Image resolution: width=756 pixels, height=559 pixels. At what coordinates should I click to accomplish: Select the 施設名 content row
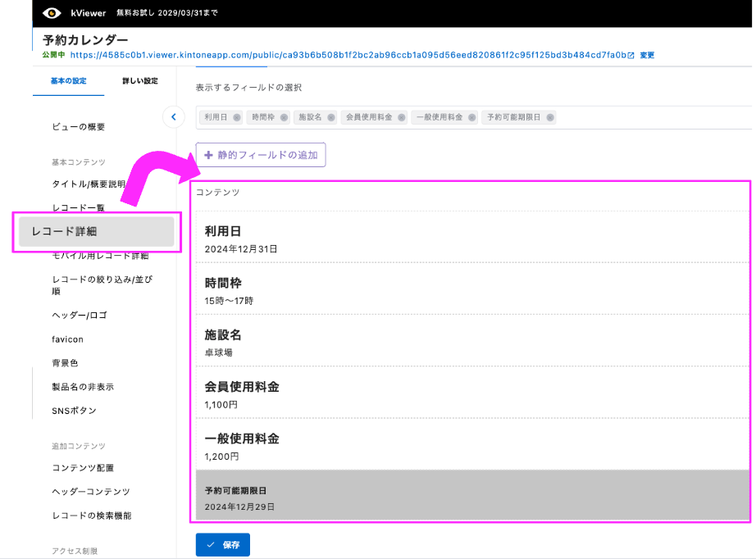pyautogui.click(x=472, y=341)
